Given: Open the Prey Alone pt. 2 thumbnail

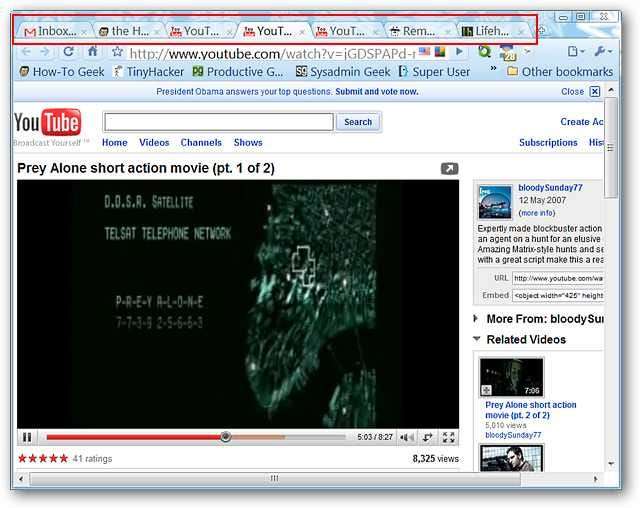Looking at the screenshot, I should [511, 377].
